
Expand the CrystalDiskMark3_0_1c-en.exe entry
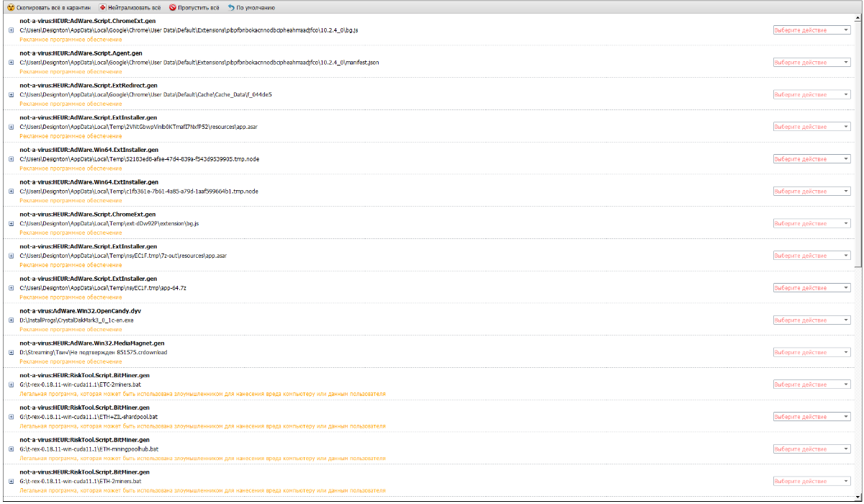click(x=11, y=320)
